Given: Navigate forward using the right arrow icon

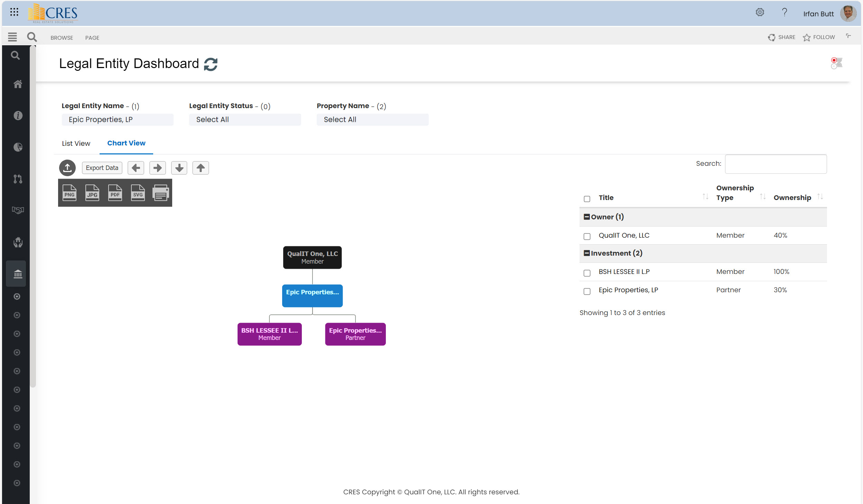Looking at the screenshot, I should (x=157, y=168).
